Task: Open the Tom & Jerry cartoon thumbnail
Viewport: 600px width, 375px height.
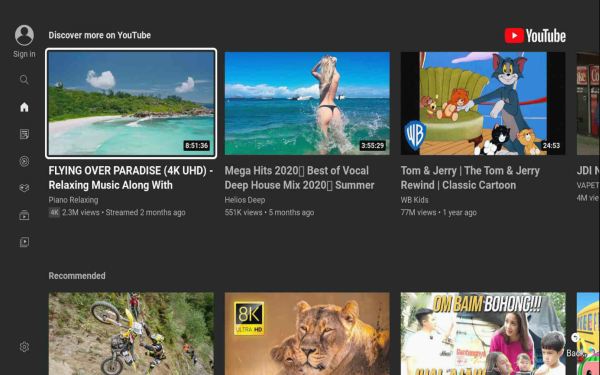Action: pos(483,103)
